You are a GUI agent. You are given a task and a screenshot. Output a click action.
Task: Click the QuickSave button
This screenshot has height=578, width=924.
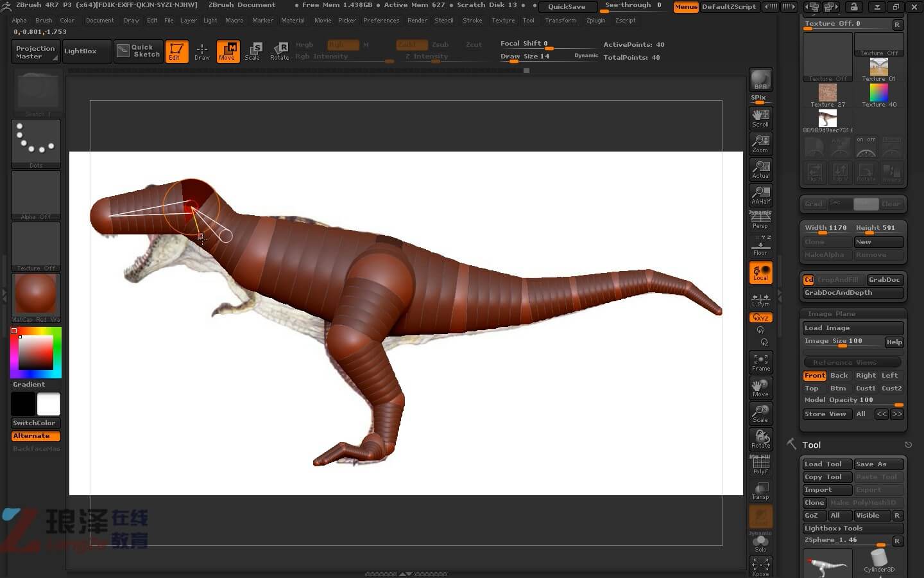[567, 6]
